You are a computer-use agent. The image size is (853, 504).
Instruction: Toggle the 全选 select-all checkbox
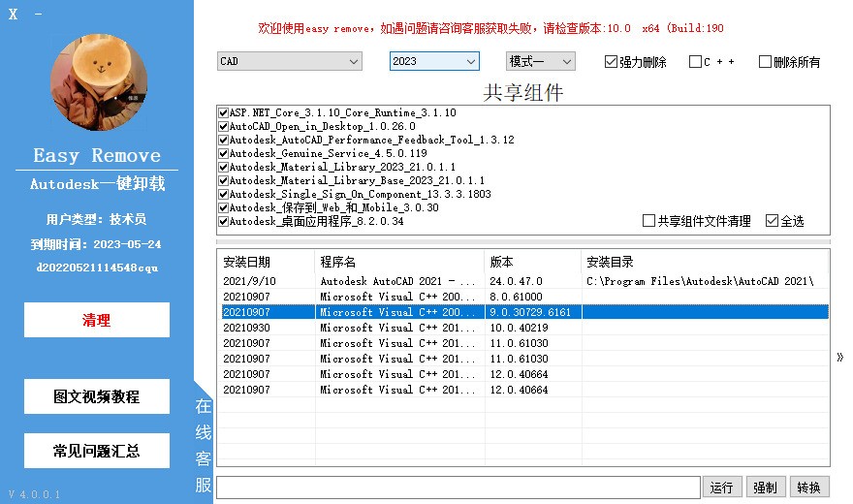[772, 221]
